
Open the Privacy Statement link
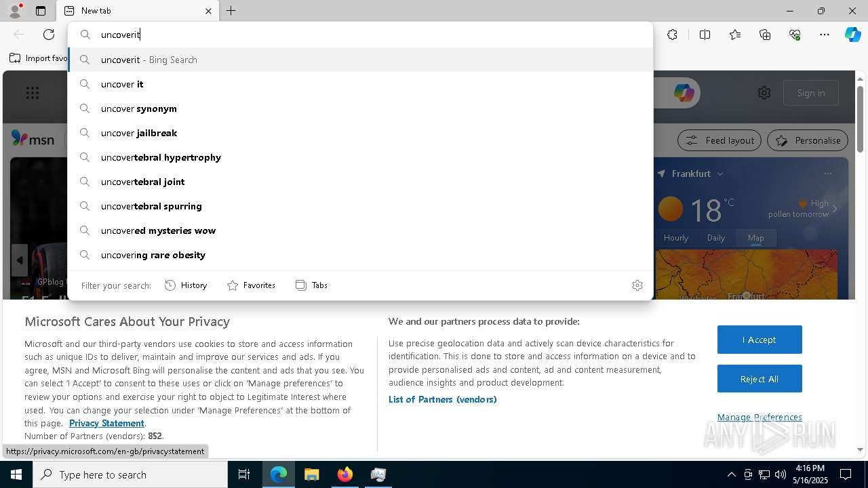pyautogui.click(x=106, y=423)
